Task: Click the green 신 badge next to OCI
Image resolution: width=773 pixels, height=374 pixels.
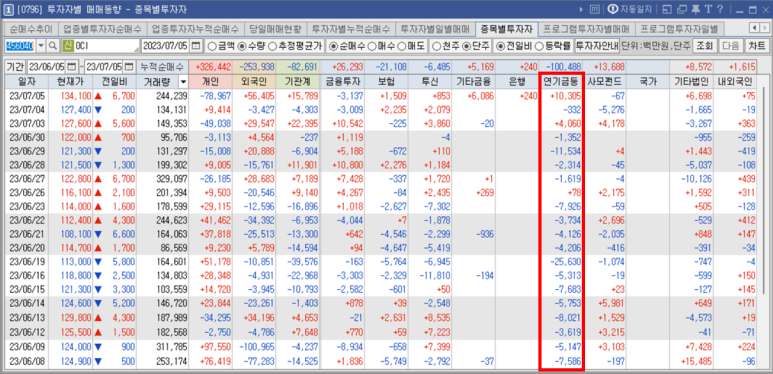Action: pos(68,46)
